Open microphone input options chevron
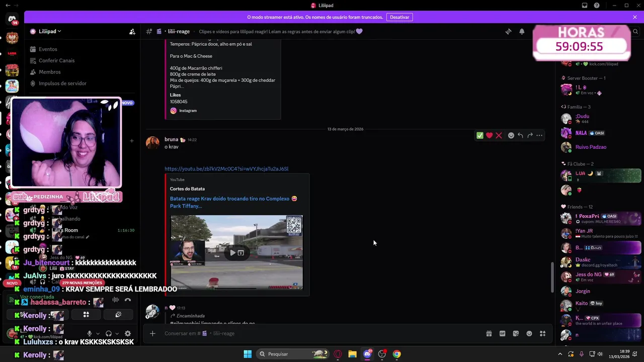Viewport: 644px width, 362px height. (98, 333)
